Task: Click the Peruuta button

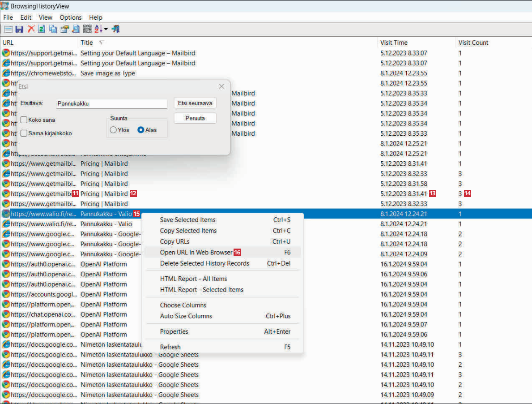Action: [x=195, y=118]
